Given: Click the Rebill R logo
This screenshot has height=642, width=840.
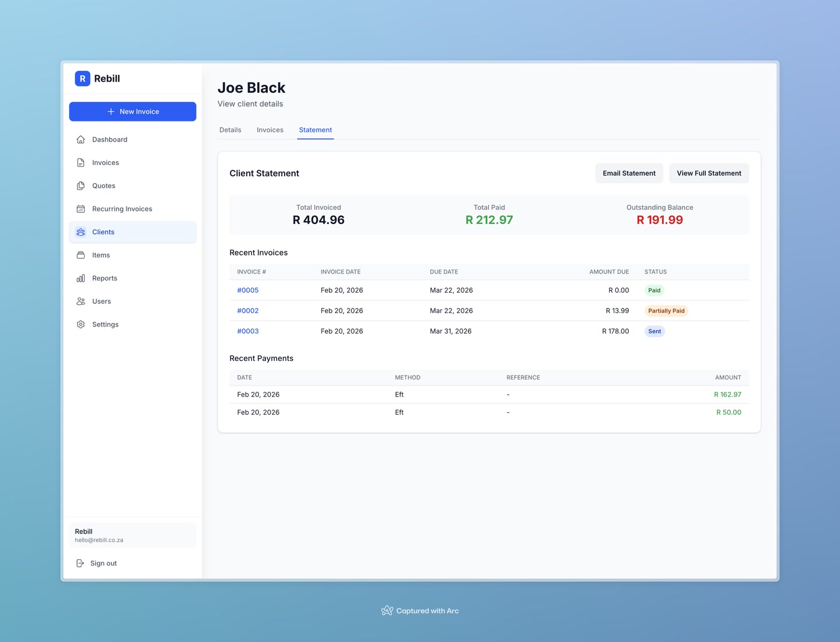Looking at the screenshot, I should [82, 78].
